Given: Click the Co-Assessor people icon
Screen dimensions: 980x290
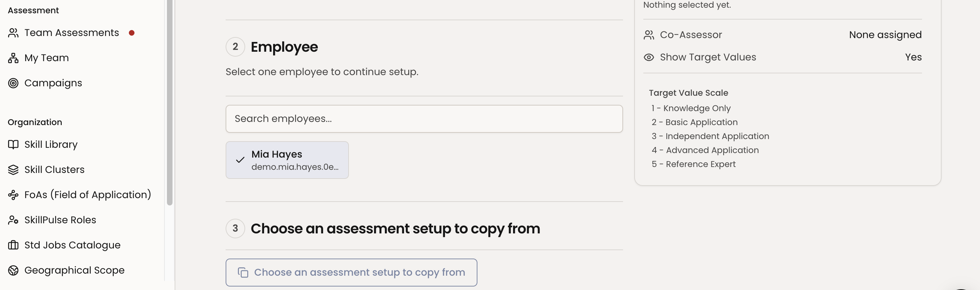Looking at the screenshot, I should 649,35.
